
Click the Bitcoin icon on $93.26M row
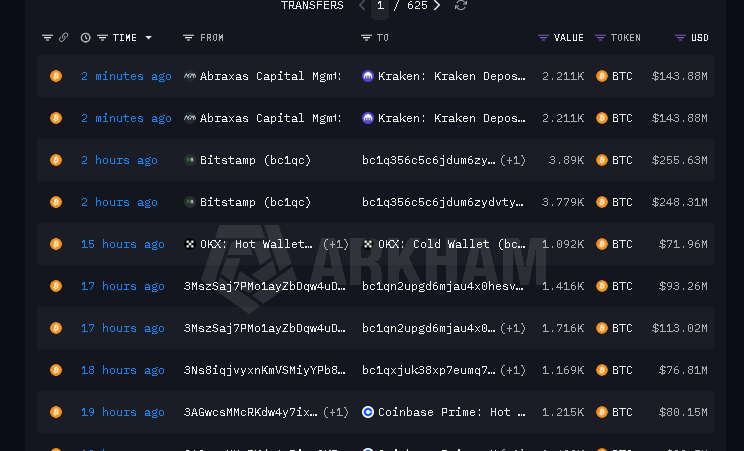[x=56, y=286]
